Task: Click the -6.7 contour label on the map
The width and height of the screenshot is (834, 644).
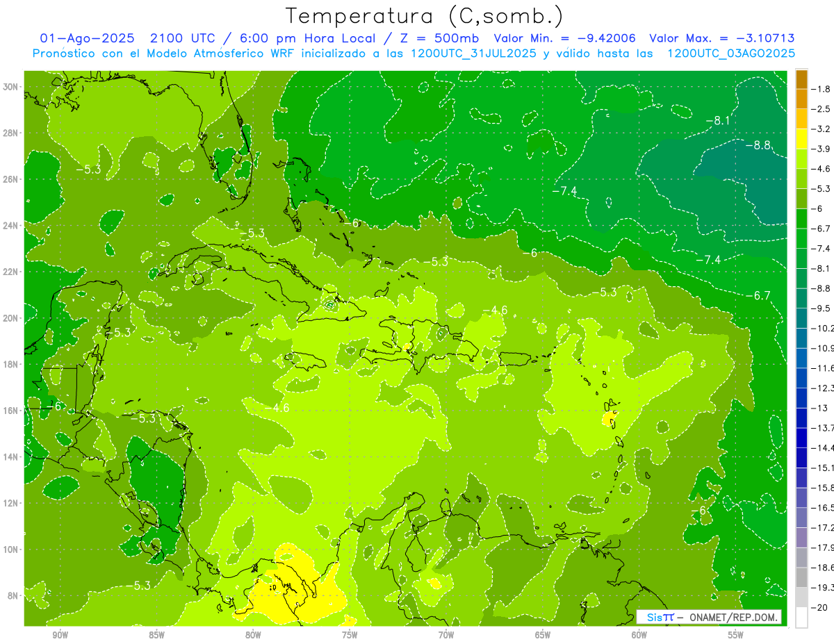Action: coord(758,295)
